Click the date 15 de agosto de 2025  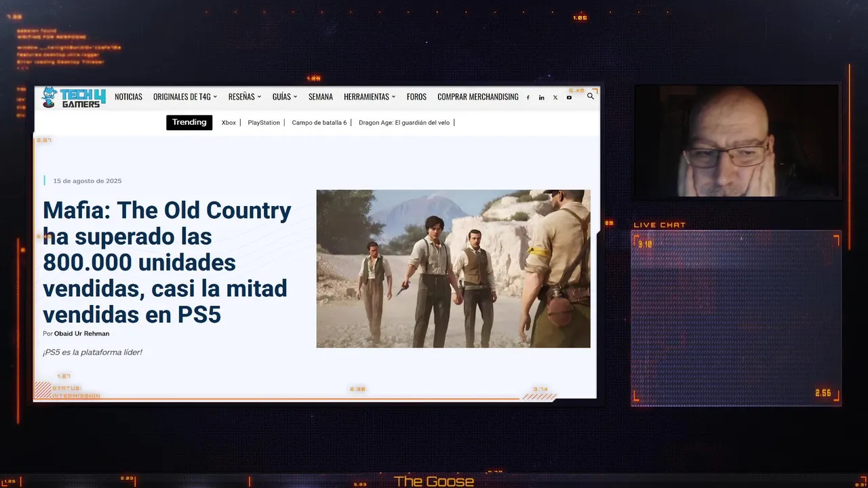pos(87,181)
